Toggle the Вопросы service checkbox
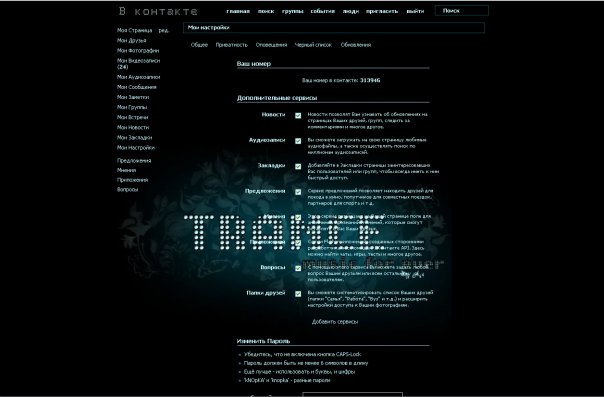The image size is (604, 397). point(298,268)
